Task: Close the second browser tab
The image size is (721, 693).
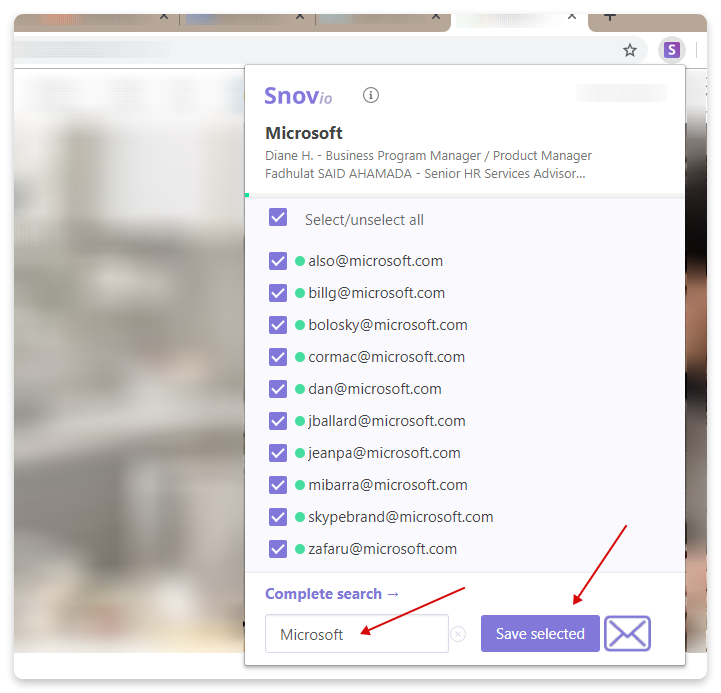Action: click(300, 16)
